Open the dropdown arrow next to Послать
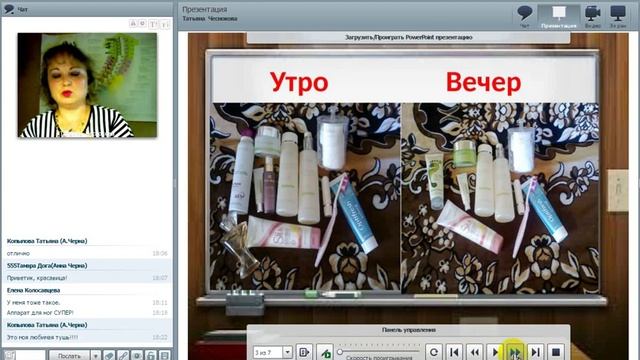The width and height of the screenshot is (640, 360). [x=95, y=356]
